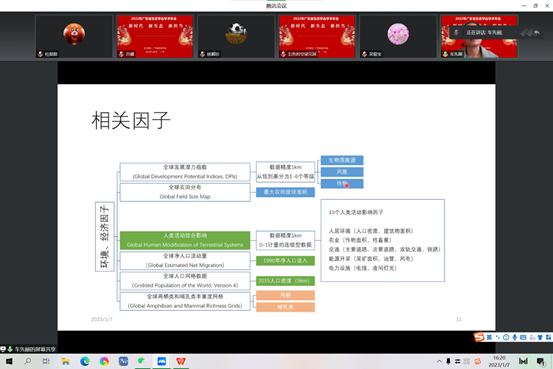Screen dimensions: 553x369
Task: Open the Windows Start menu
Action: pos(9,361)
